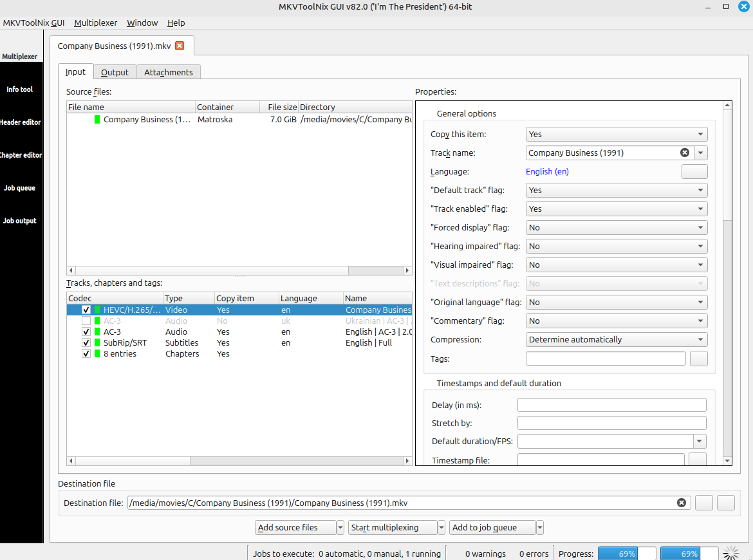Open the Window menu
This screenshot has width=753, height=560.
coord(142,23)
